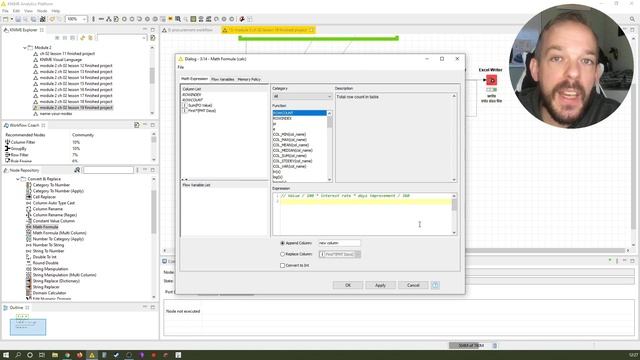
Task: Click the fuzzy search icon in Node Repository
Action: point(77,170)
